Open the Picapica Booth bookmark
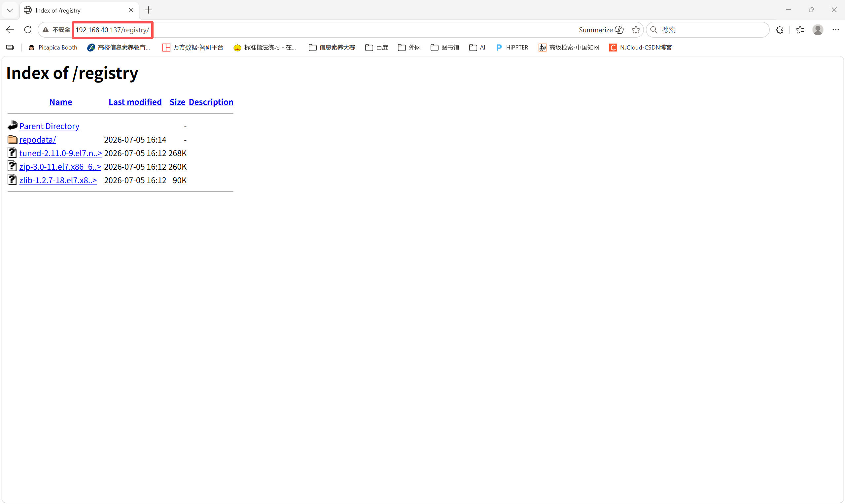Screen dimensions: 845x504 tap(53, 48)
